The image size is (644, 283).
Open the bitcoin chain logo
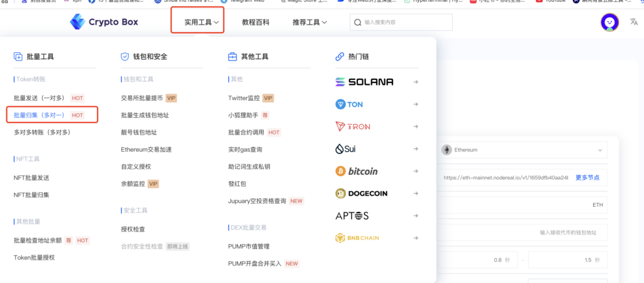(x=357, y=171)
